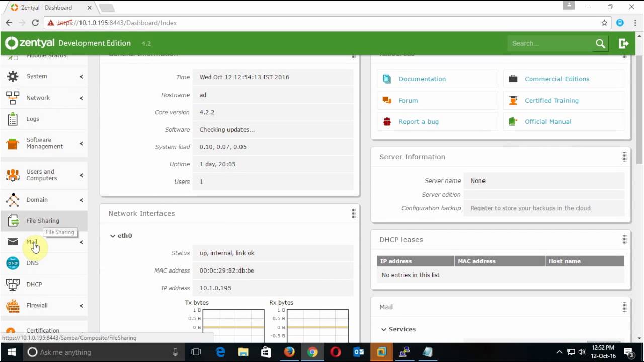Open the Mail envelope icon
The image size is (644, 362).
click(13, 242)
